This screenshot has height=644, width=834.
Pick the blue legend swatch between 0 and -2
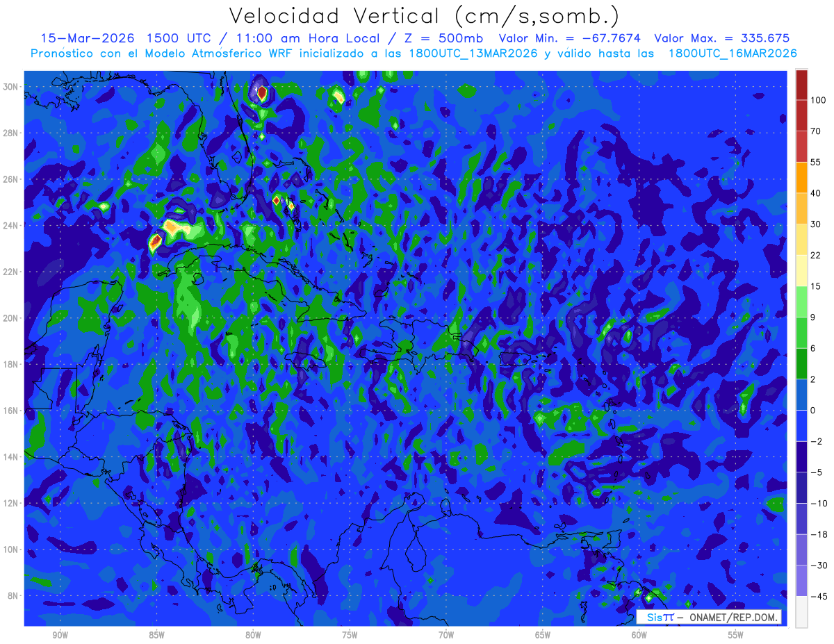[x=801, y=425]
